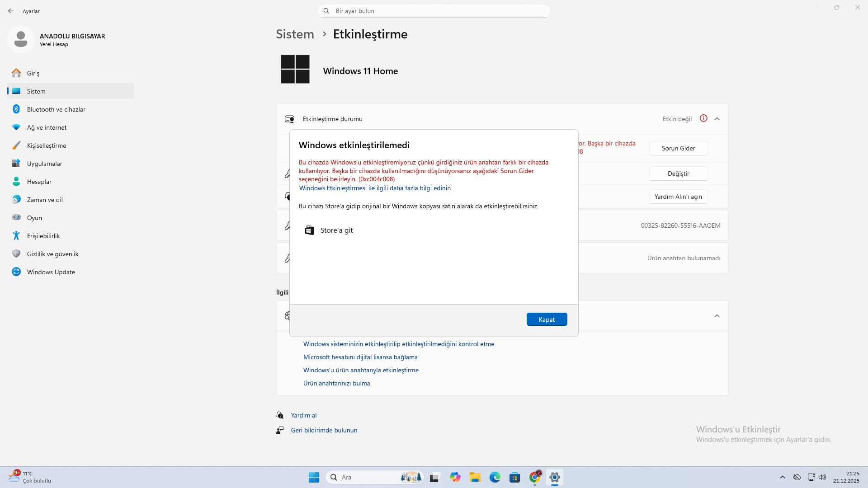Open Ürün anahtarınızı bulma link

(x=336, y=384)
